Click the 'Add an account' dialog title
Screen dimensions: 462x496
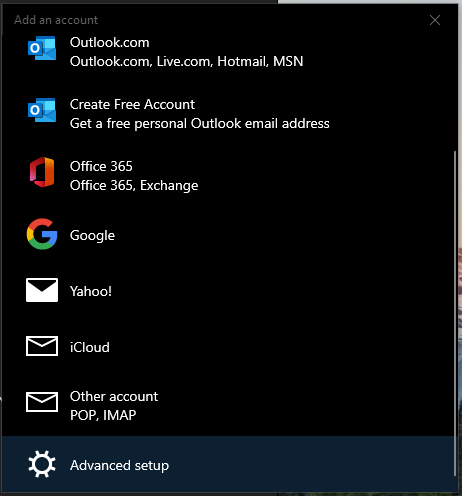pos(56,20)
